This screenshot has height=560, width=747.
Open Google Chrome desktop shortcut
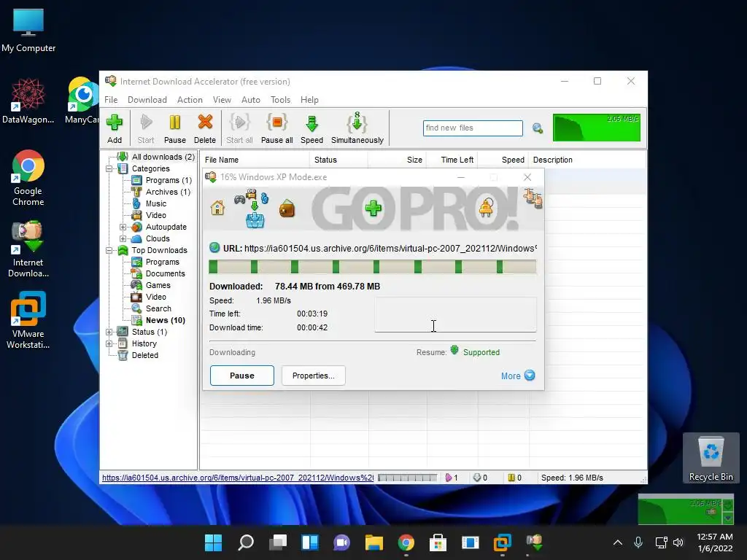coord(28,178)
